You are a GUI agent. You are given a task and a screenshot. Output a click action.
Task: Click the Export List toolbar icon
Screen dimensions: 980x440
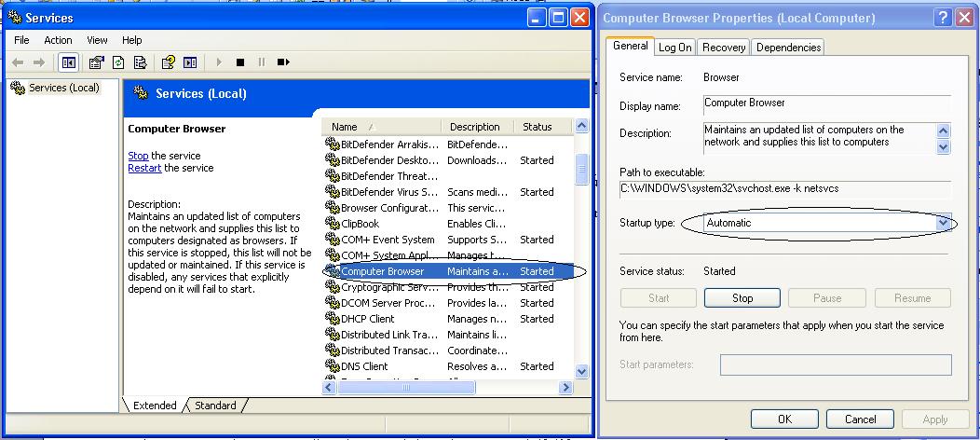pos(141,62)
